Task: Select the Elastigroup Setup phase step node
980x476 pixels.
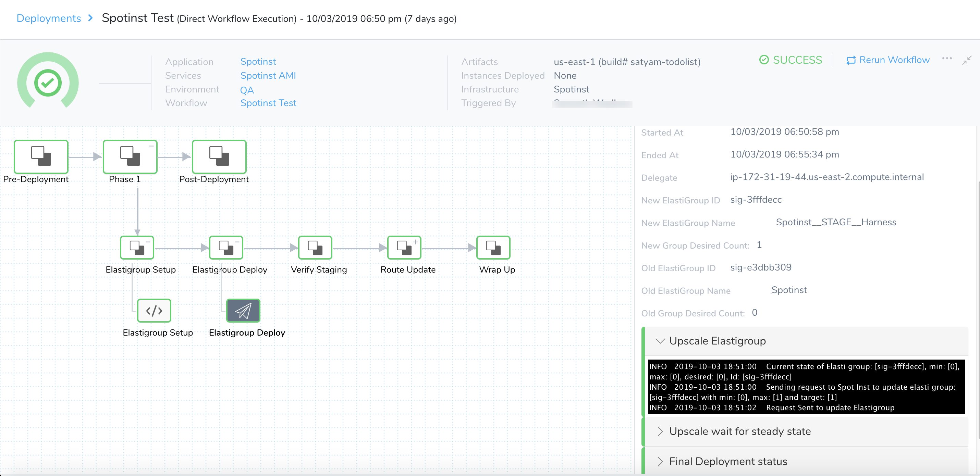Action: [137, 248]
